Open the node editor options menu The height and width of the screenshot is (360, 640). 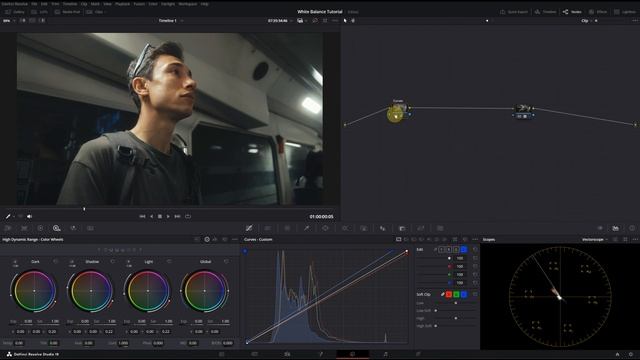[x=635, y=20]
